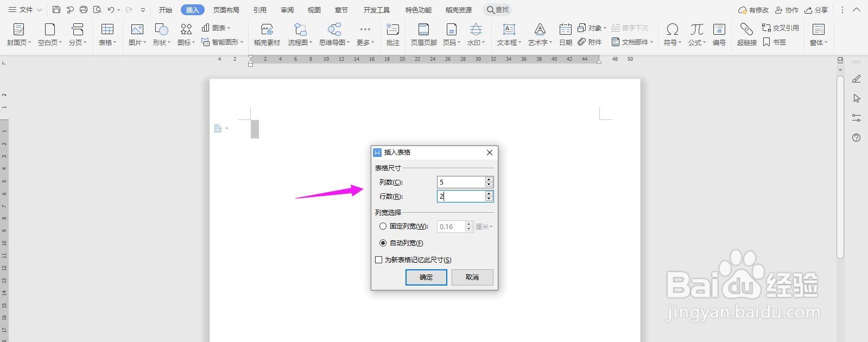
Task: Open 智能图形 smart graphics
Action: click(x=223, y=42)
